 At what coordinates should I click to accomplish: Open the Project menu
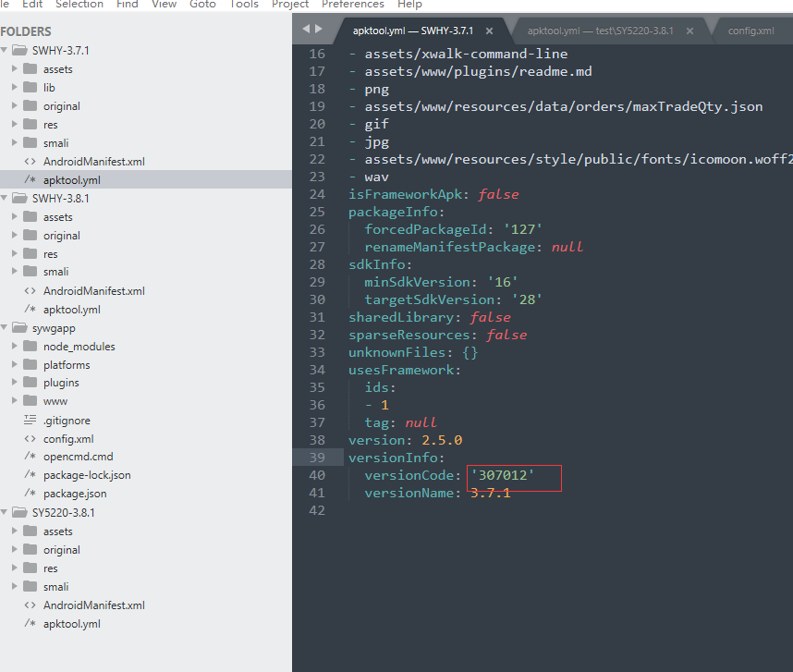click(290, 4)
